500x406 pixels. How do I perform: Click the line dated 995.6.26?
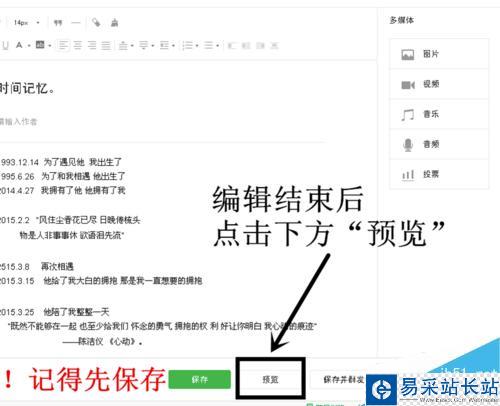(x=63, y=176)
